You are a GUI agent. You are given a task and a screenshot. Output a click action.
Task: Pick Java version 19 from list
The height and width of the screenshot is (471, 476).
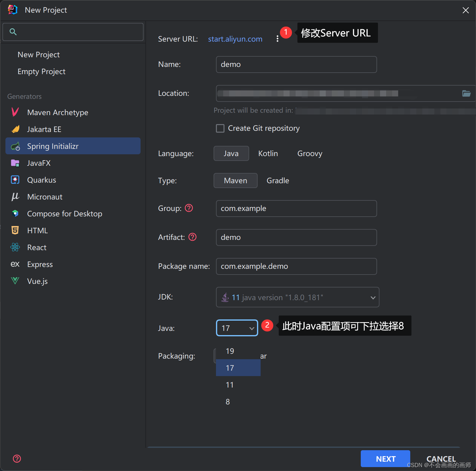238,351
